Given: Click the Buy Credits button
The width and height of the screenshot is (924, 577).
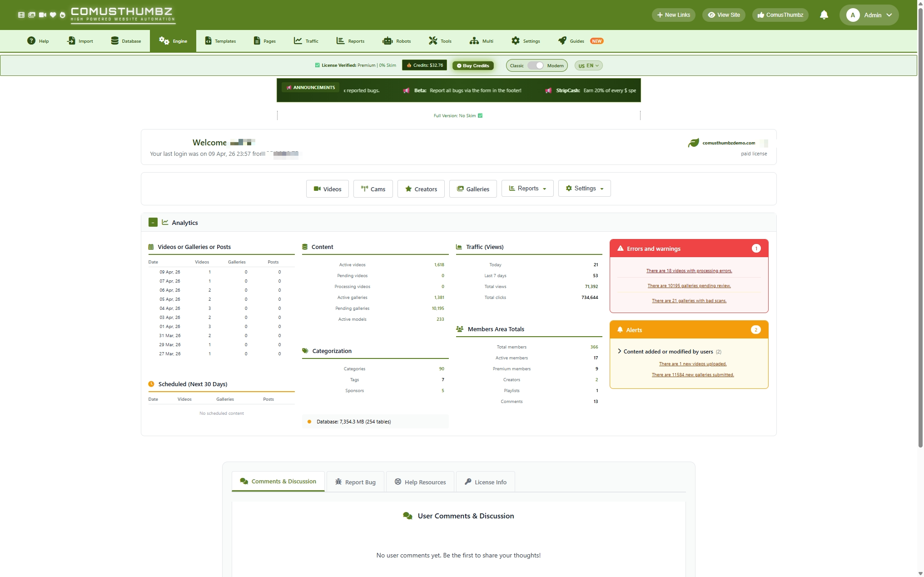Looking at the screenshot, I should pos(473,65).
